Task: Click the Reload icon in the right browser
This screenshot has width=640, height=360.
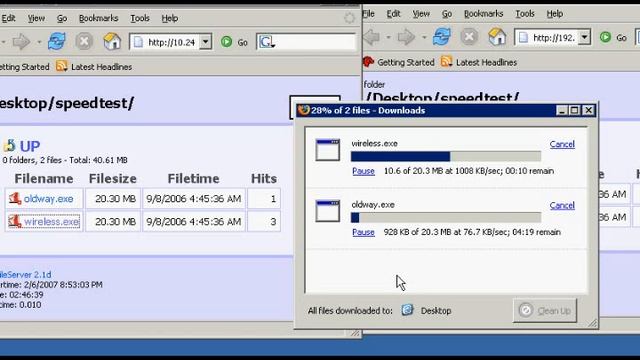Action: [442, 37]
